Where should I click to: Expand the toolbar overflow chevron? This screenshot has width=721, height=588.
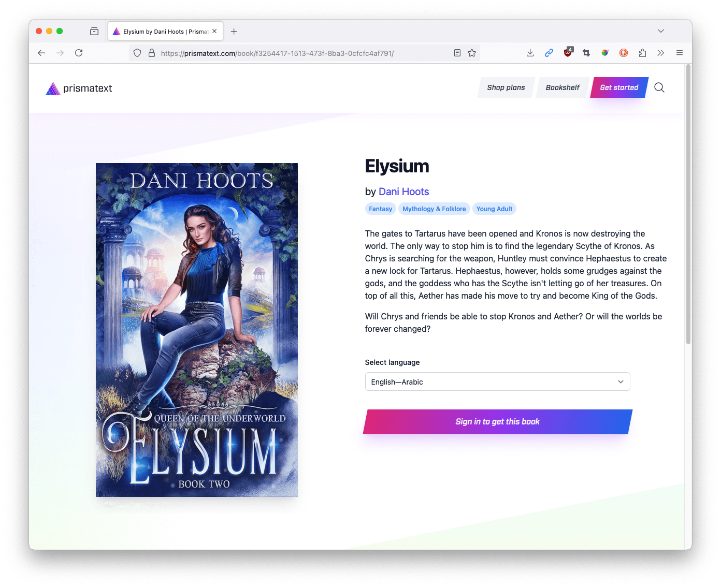point(661,52)
